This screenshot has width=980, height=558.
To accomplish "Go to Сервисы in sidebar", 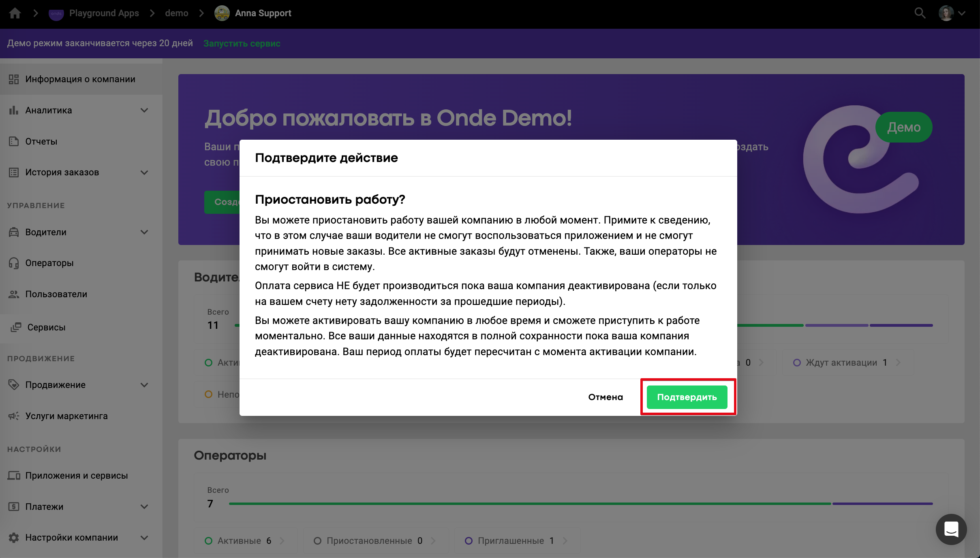I will pyautogui.click(x=46, y=327).
